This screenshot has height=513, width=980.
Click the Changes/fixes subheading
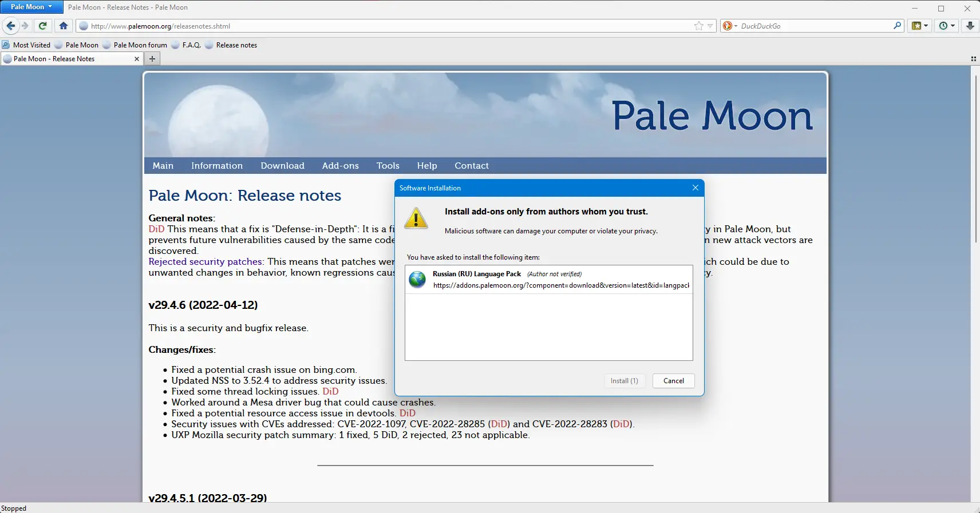tap(182, 350)
